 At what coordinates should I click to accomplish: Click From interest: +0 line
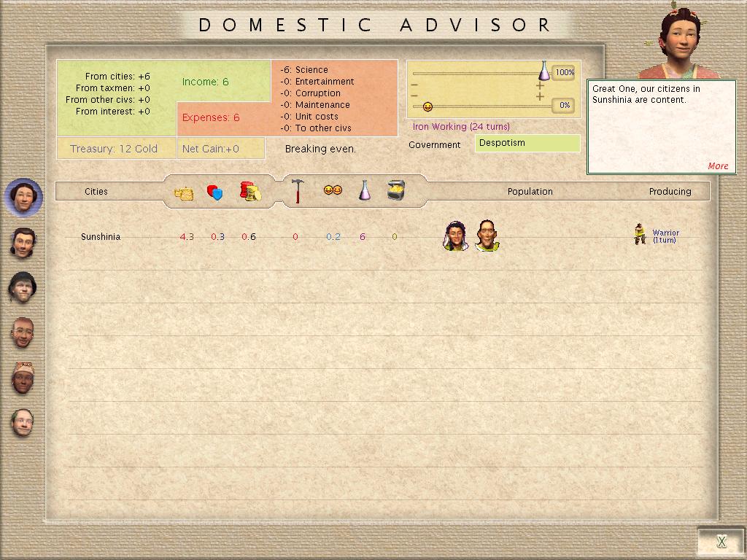pos(113,112)
